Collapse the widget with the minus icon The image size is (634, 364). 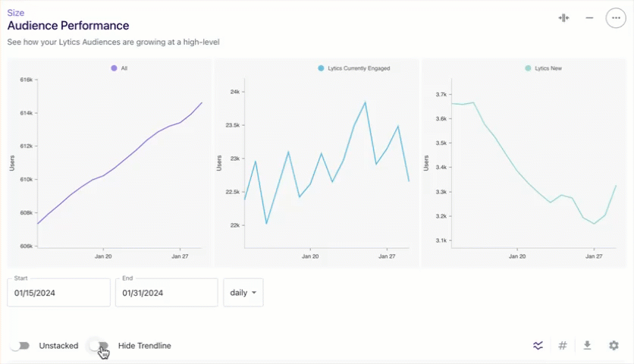pos(589,17)
